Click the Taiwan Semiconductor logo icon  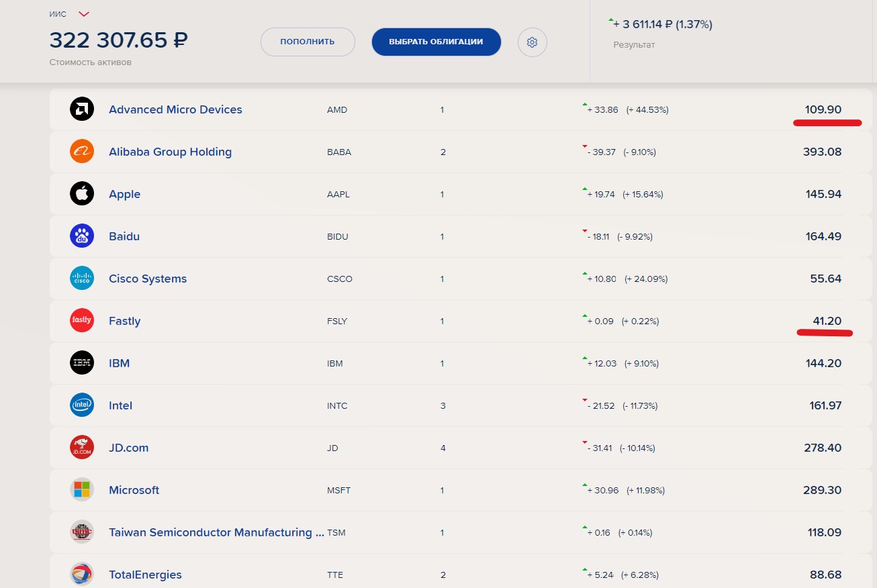coord(82,532)
